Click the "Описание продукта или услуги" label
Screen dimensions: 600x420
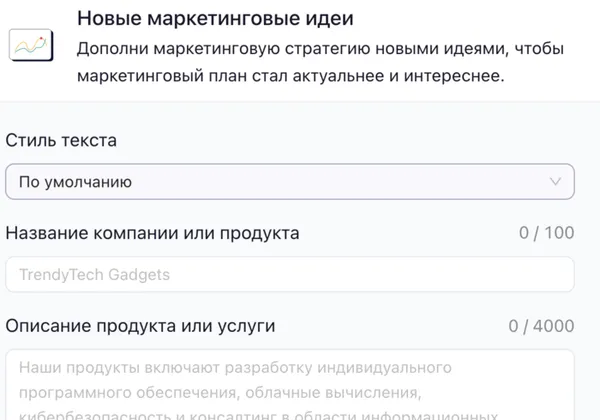pos(140,326)
